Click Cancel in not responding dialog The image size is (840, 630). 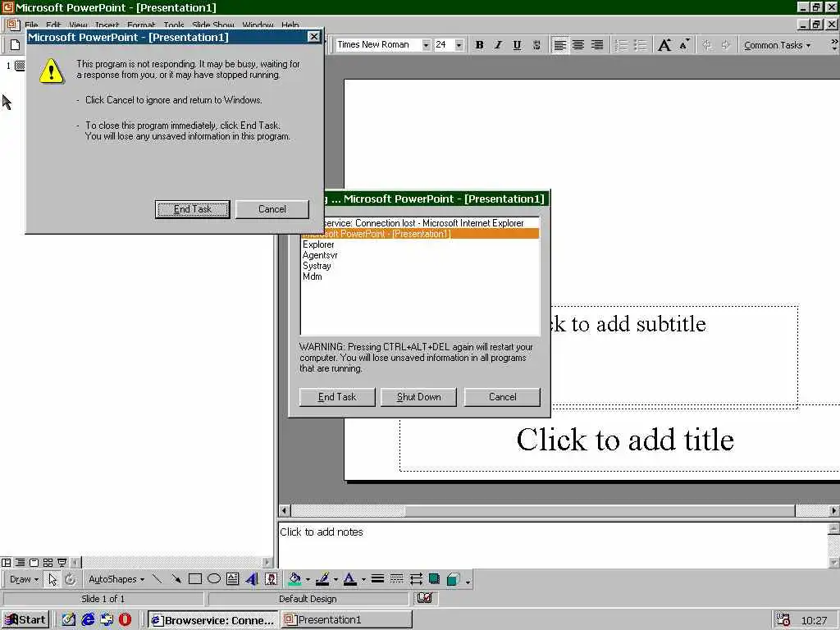[272, 209]
